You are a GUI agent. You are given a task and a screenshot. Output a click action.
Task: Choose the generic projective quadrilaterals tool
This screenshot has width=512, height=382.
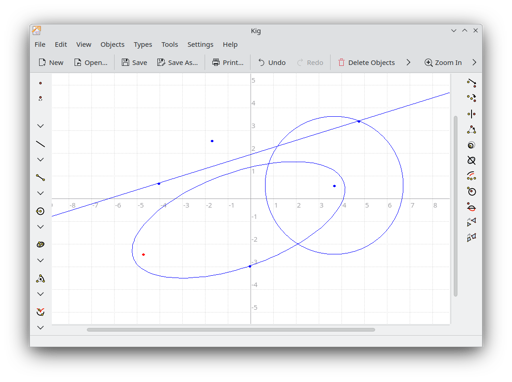tap(471, 237)
